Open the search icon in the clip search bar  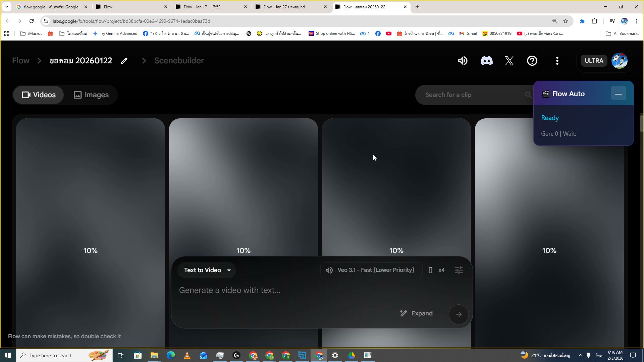(528, 95)
